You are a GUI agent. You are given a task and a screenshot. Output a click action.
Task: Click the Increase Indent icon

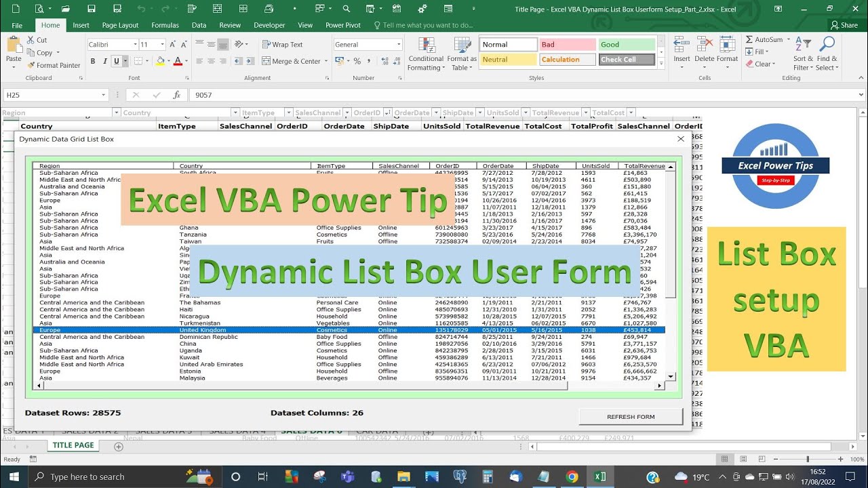pos(250,61)
